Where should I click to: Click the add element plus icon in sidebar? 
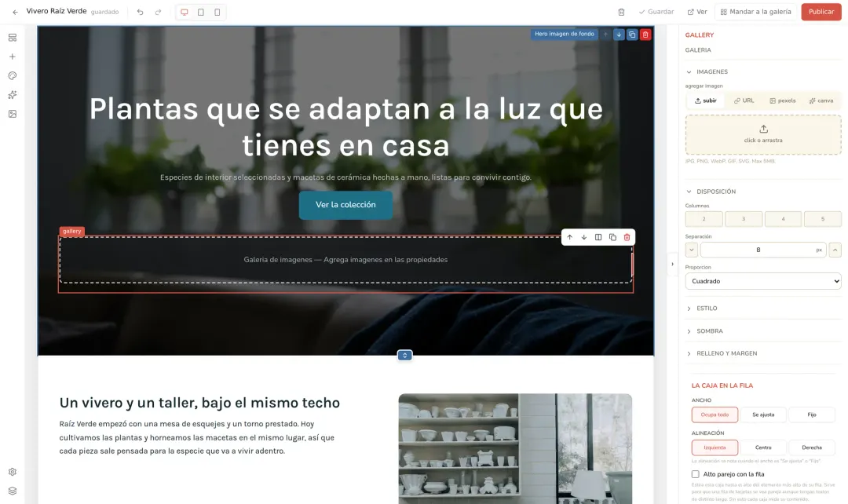13,57
